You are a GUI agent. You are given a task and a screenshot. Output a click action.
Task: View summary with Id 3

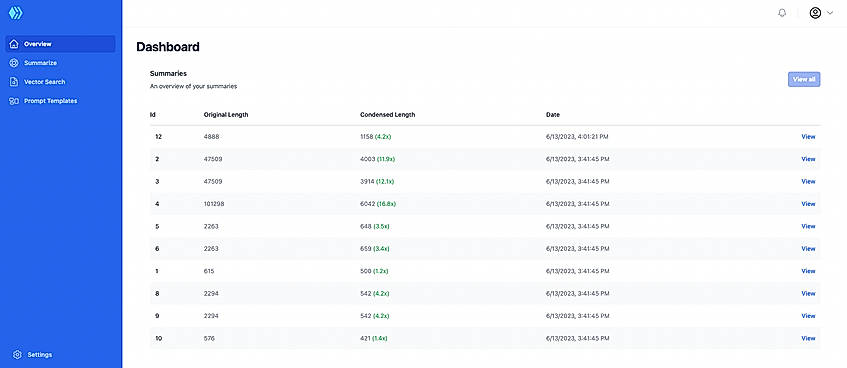tap(808, 182)
